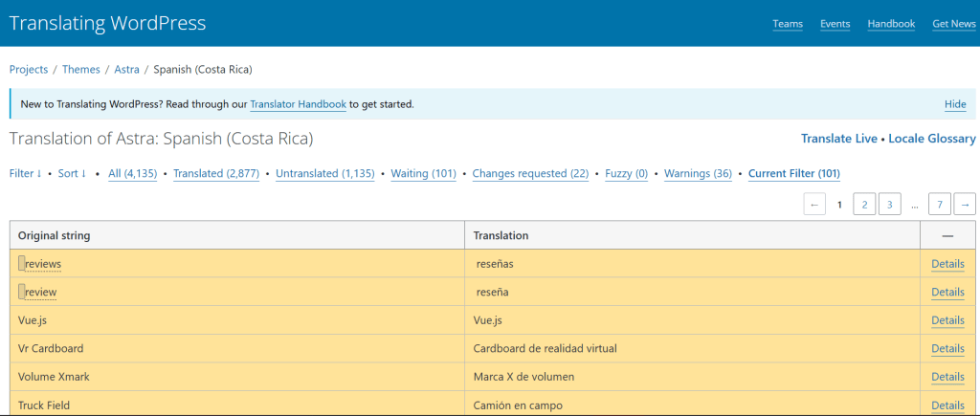Click translation 'Cardboard de realidad virtual'
Image resolution: width=980 pixels, height=416 pixels.
(545, 348)
